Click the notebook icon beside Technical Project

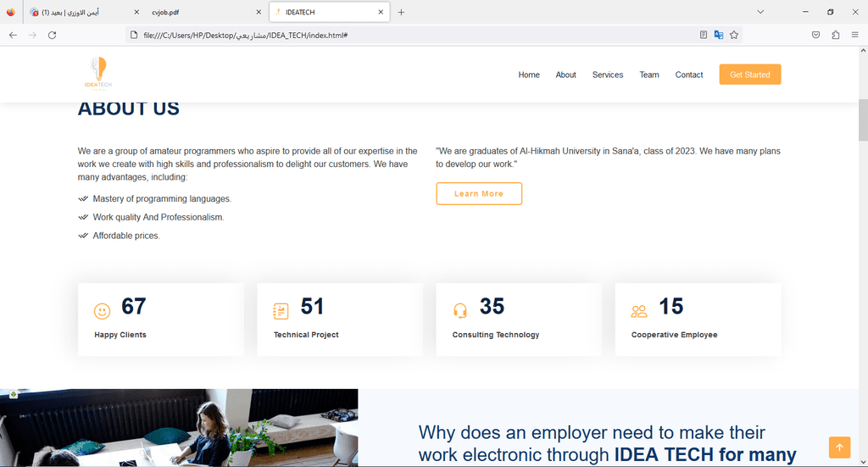(281, 312)
